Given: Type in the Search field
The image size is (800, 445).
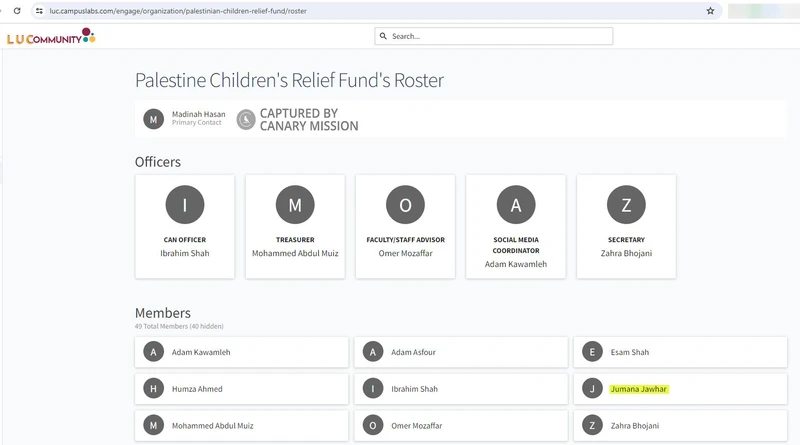Looking at the screenshot, I should point(500,36).
